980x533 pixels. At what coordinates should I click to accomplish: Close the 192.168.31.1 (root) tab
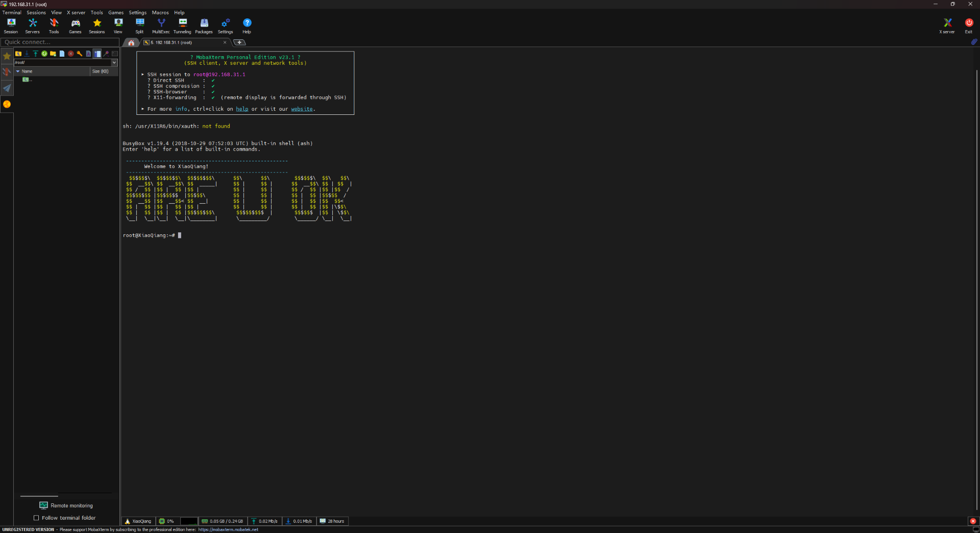pyautogui.click(x=225, y=42)
